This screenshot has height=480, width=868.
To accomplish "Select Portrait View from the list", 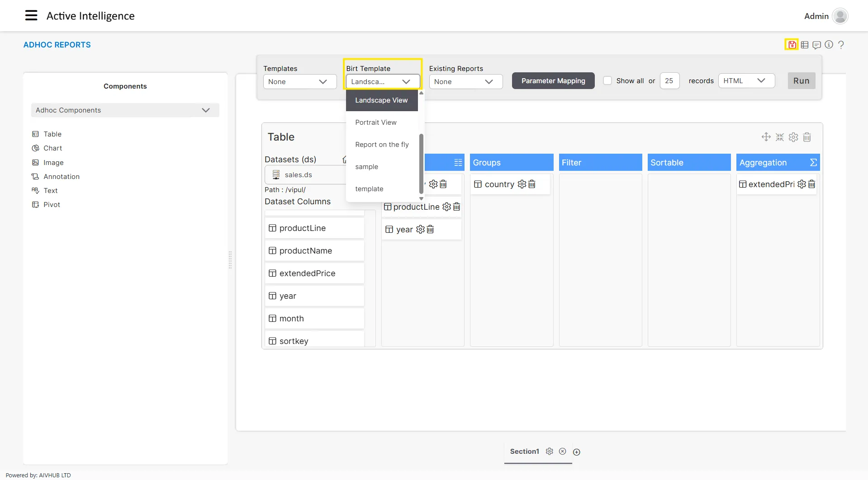I will coord(376,122).
